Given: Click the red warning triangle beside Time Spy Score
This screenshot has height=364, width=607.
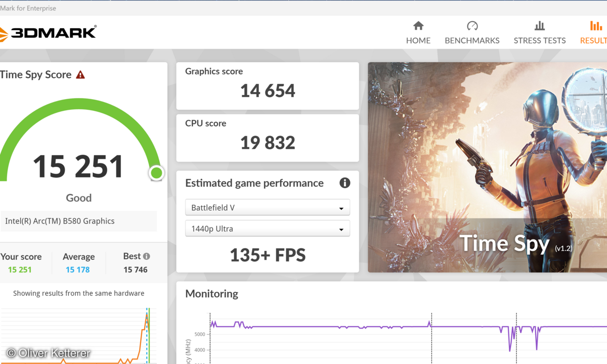Looking at the screenshot, I should [80, 75].
